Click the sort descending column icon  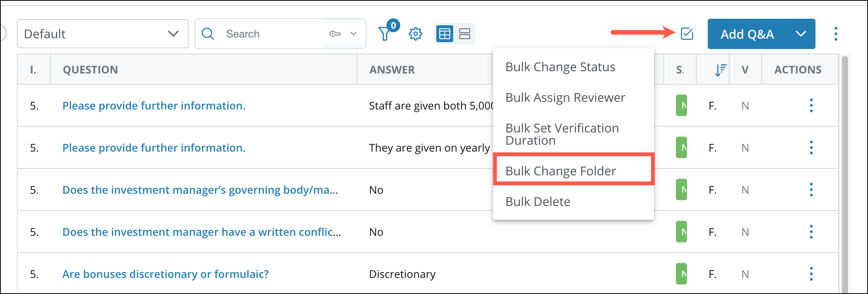[x=720, y=70]
